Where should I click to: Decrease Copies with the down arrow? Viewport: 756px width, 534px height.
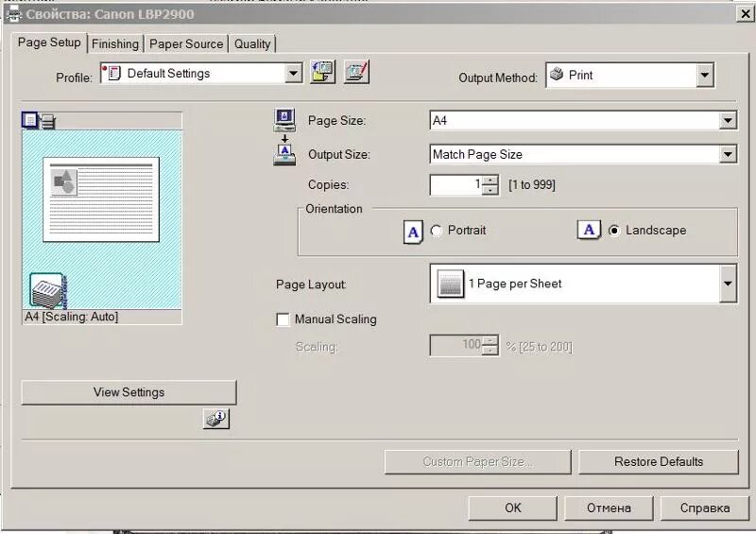(490, 190)
